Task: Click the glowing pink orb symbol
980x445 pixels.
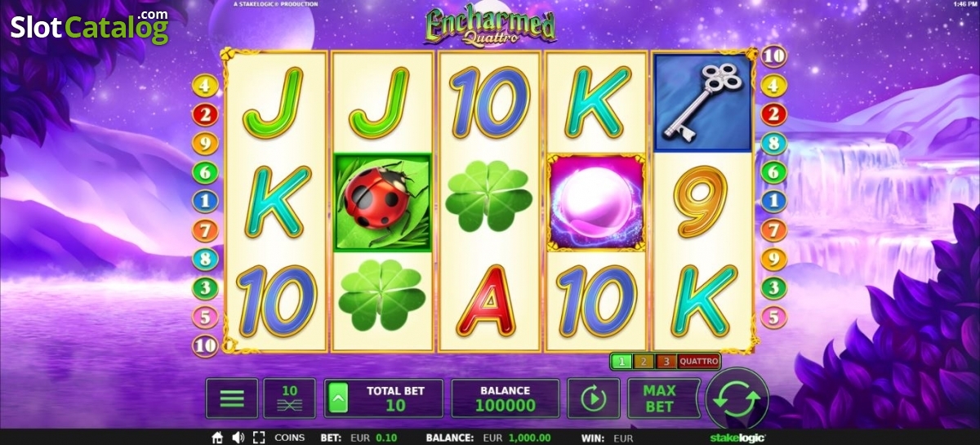Action: click(595, 202)
